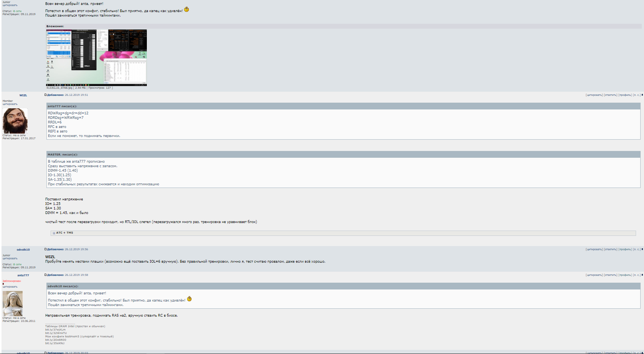
Task: Click the 4133CL16_STAB.jpg file name link
Action: (x=59, y=88)
